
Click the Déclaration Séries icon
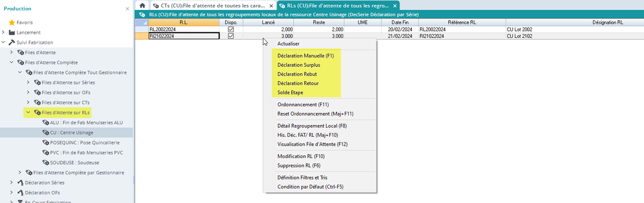(x=21, y=182)
